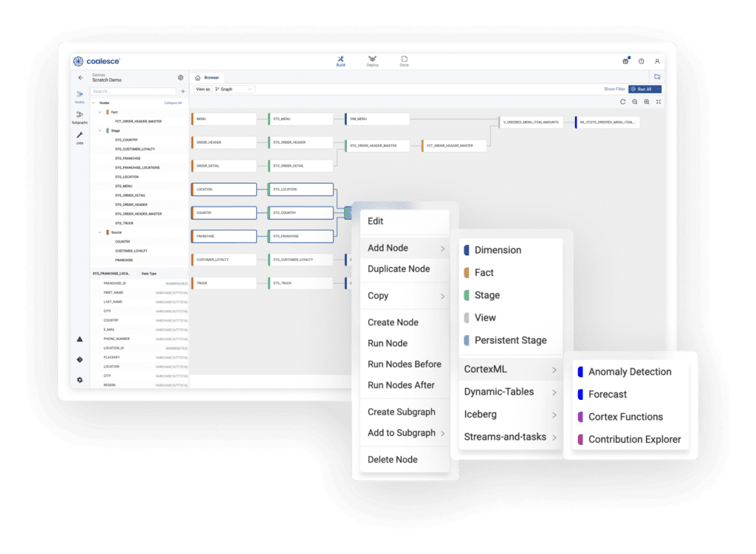Expand the CortexML submenu
The height and width of the screenshot is (554, 756).
509,370
